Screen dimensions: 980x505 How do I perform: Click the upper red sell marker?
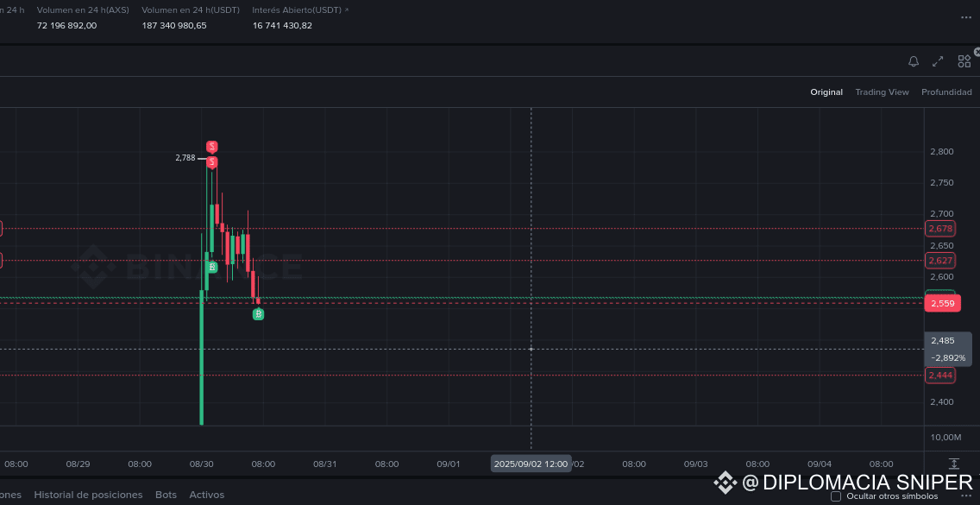(x=212, y=147)
